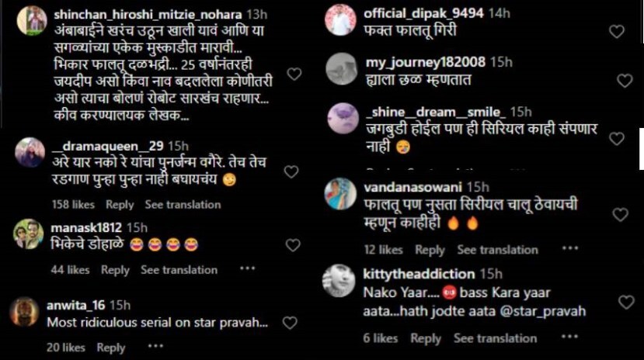View the 158 likes on dramaqueen comment
This screenshot has width=644, height=360.
pos(73,205)
